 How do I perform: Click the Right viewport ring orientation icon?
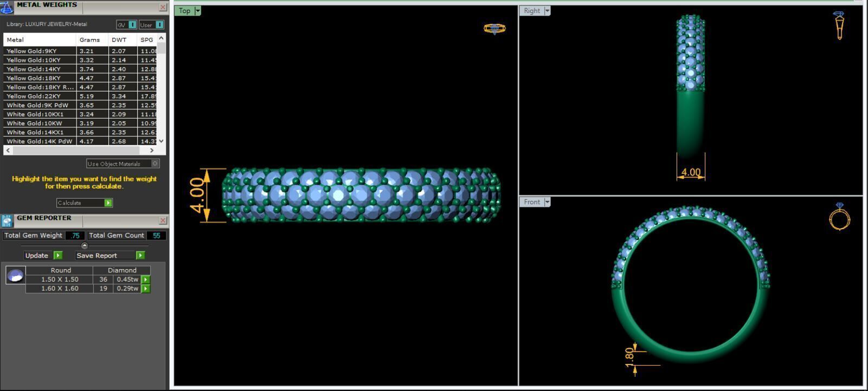pyautogui.click(x=839, y=25)
